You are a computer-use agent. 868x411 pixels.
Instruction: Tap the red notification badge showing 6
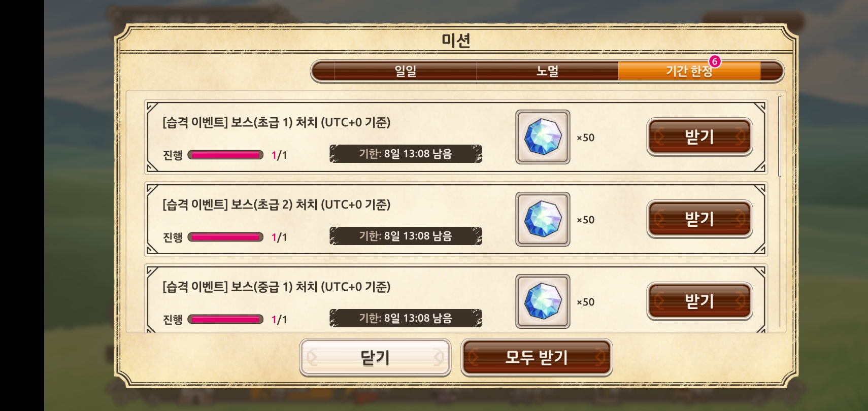[715, 61]
